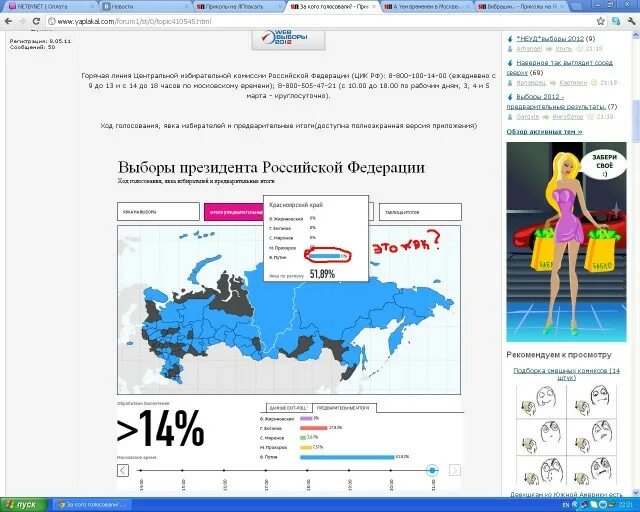This screenshot has width=640, height=512.
Task: Click the timeline previous arrow button
Action: [123, 470]
